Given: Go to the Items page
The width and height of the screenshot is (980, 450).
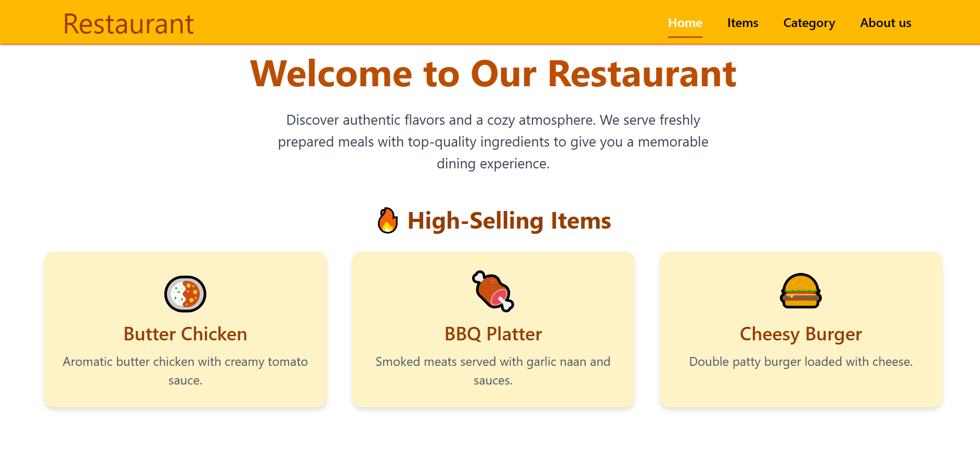Looking at the screenshot, I should pyautogui.click(x=742, y=23).
